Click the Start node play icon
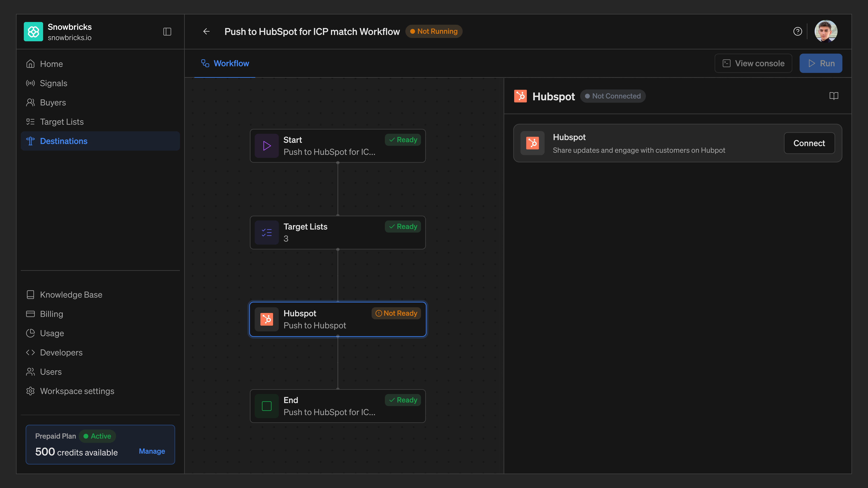The height and width of the screenshot is (488, 868). (267, 146)
